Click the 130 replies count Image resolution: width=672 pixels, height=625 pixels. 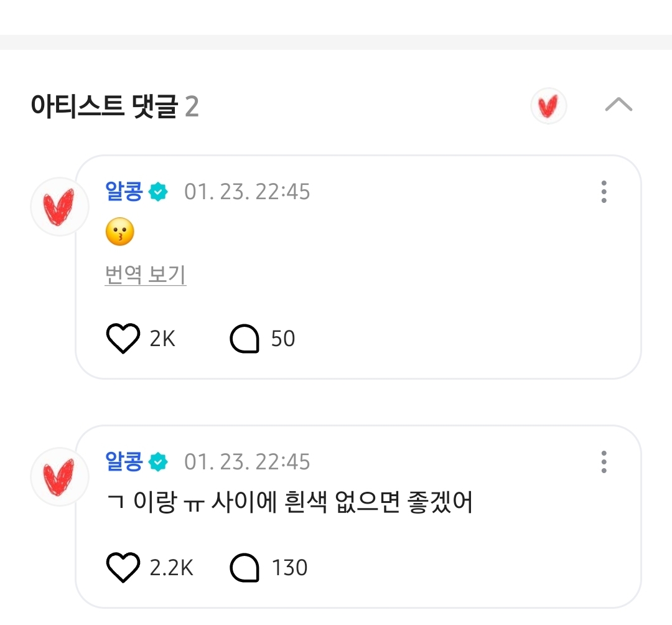coord(289,568)
